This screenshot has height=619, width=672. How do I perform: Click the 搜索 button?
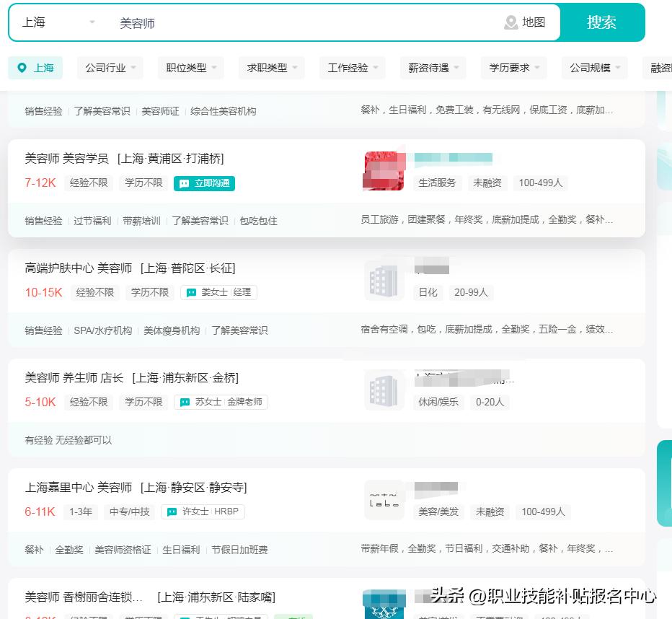[x=602, y=22]
